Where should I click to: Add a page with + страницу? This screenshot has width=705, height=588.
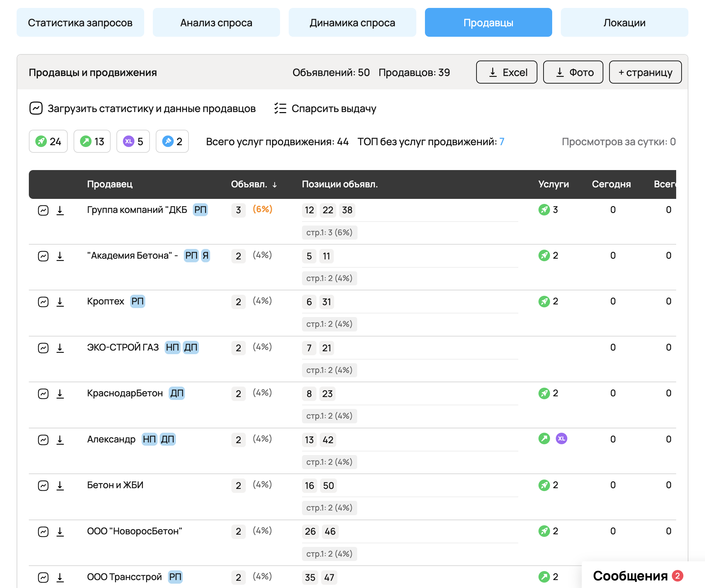click(x=645, y=72)
